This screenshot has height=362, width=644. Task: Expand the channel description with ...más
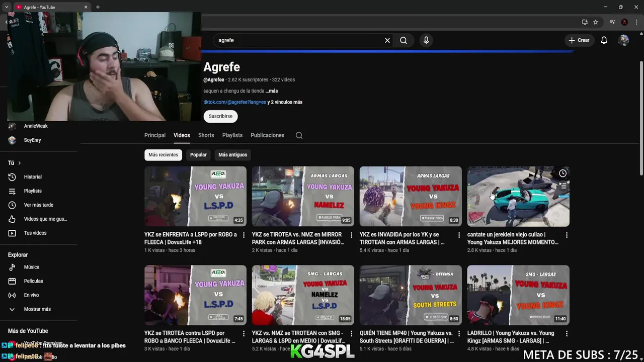click(272, 91)
